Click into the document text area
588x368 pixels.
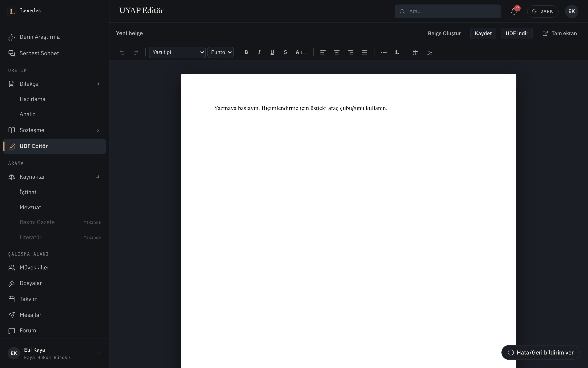coord(349,221)
